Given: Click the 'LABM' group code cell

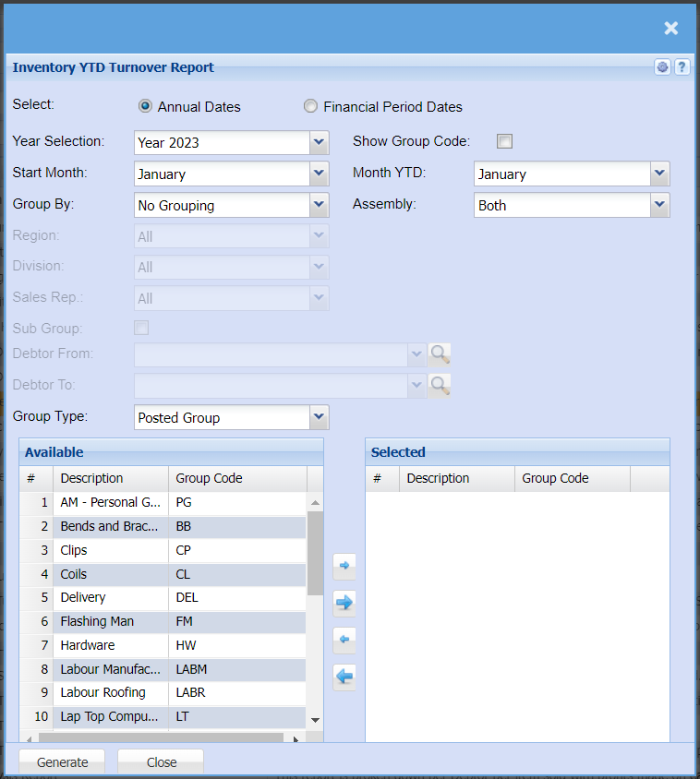Looking at the screenshot, I should [237, 669].
